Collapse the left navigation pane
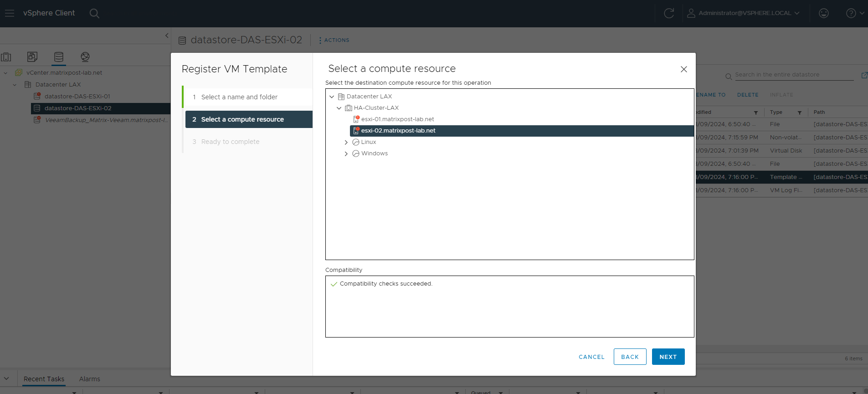This screenshot has height=394, width=868. click(167, 36)
